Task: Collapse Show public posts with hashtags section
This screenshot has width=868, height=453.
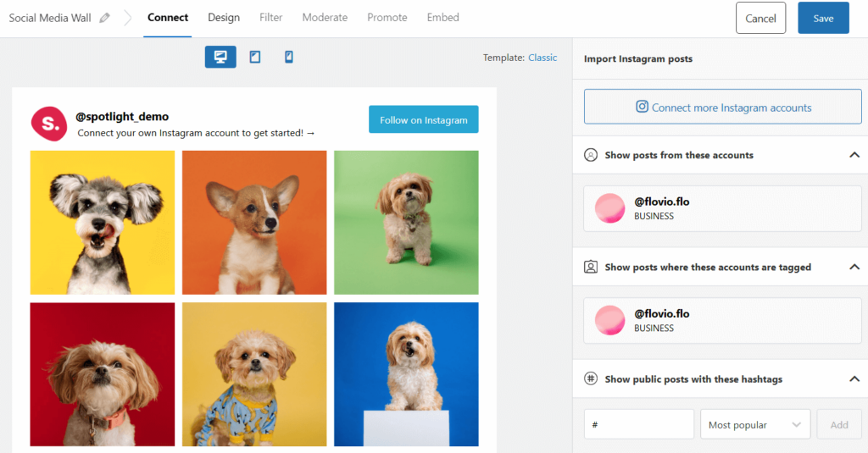Action: tap(854, 378)
